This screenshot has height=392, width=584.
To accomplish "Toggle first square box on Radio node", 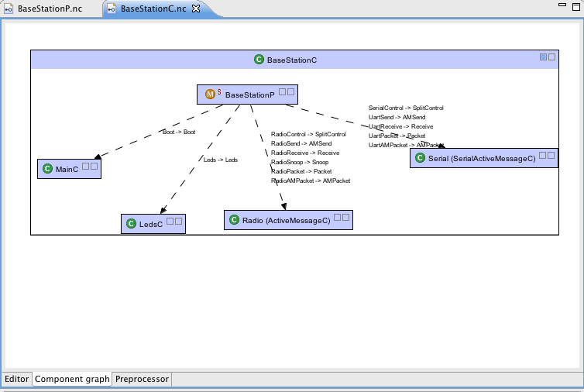I will (x=338, y=217).
